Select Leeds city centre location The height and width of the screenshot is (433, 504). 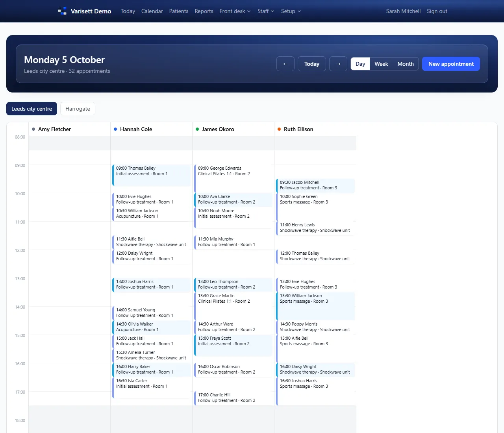[x=31, y=109]
